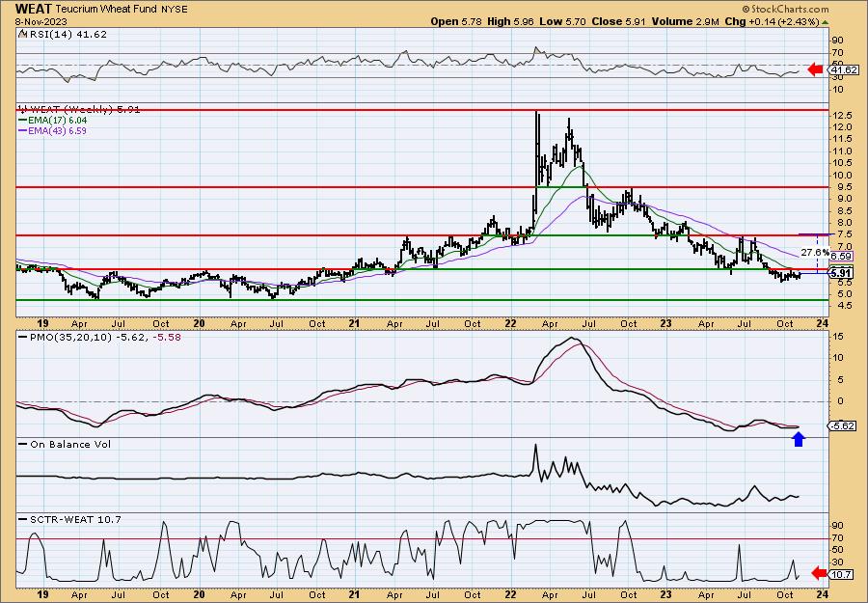Click the 22 year label on price chart axis
The width and height of the screenshot is (868, 603).
tap(510, 324)
